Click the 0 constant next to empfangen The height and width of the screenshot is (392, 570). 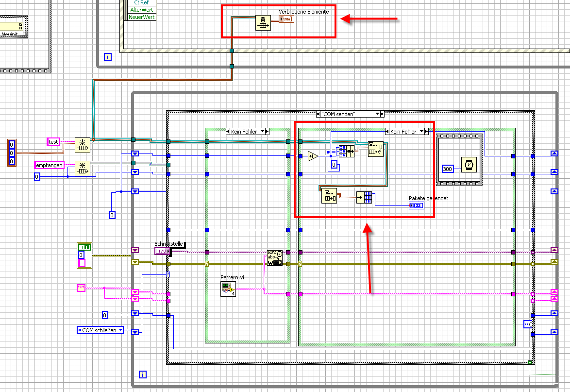(x=37, y=177)
